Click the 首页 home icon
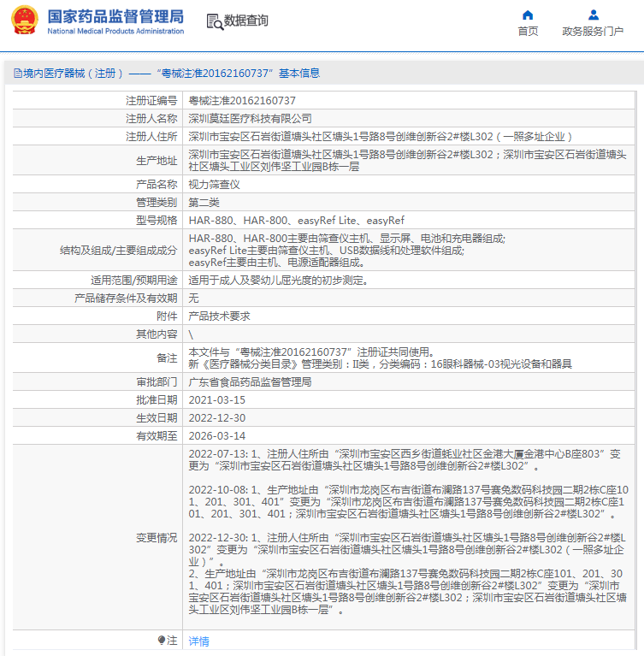644x656 pixels. coord(528,15)
